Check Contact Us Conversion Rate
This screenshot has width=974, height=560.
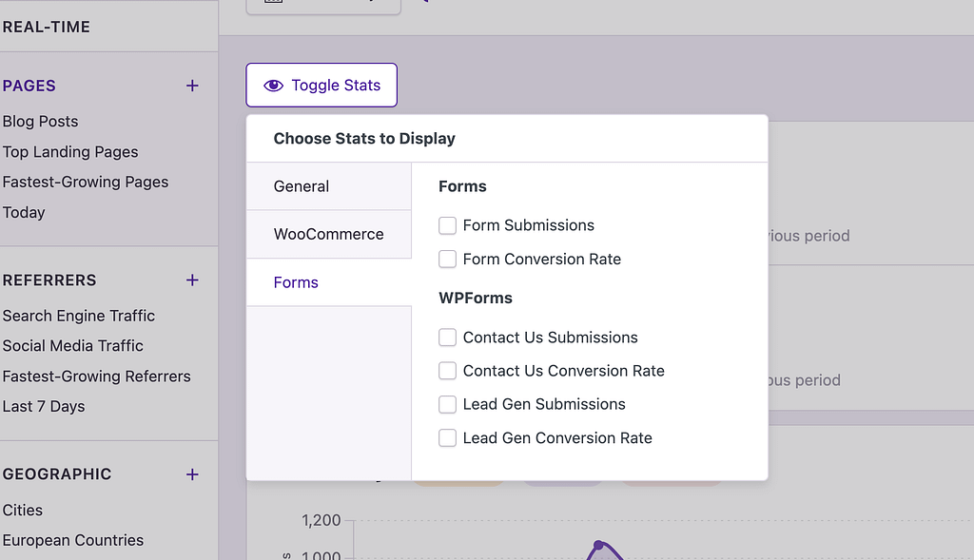(x=447, y=371)
